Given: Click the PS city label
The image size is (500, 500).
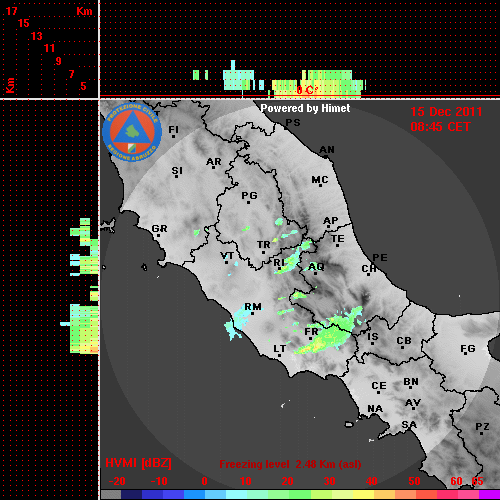Looking at the screenshot, I should [x=293, y=123].
